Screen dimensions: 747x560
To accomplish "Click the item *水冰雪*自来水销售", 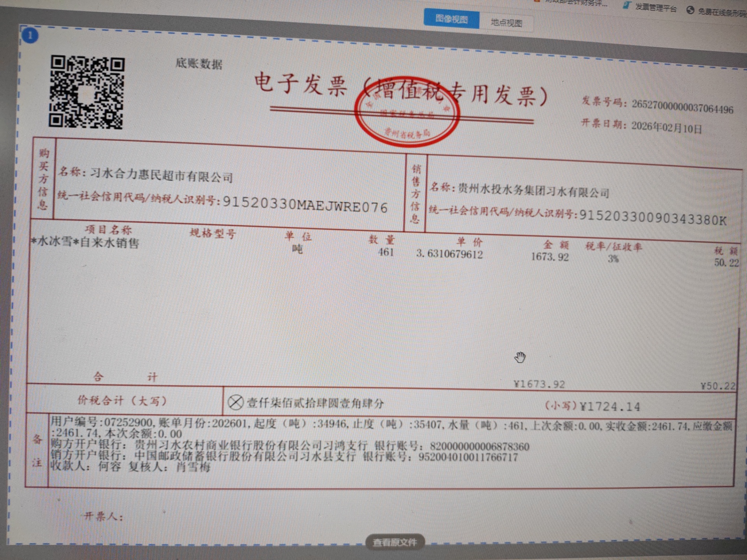I will coord(85,242).
